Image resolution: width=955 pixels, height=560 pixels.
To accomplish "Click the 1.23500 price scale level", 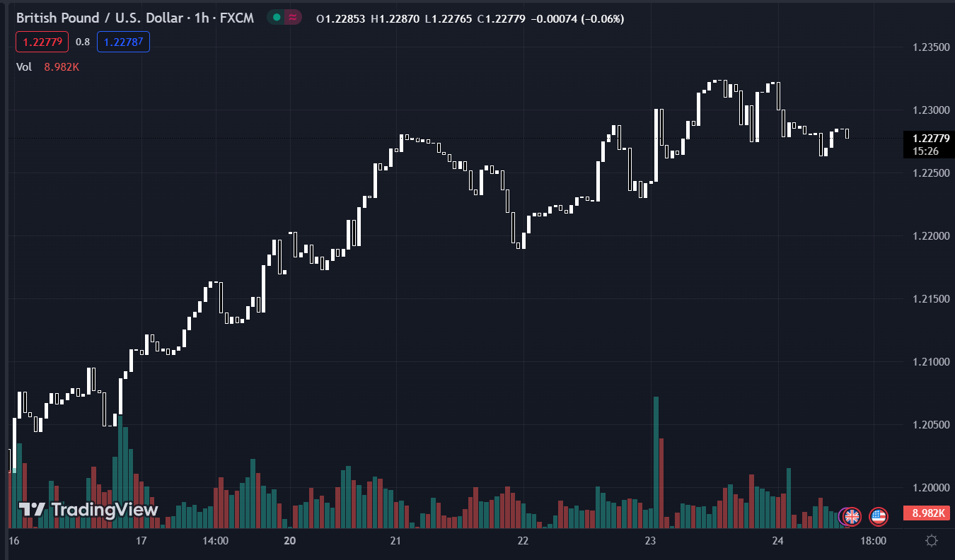I will pyautogui.click(x=930, y=47).
